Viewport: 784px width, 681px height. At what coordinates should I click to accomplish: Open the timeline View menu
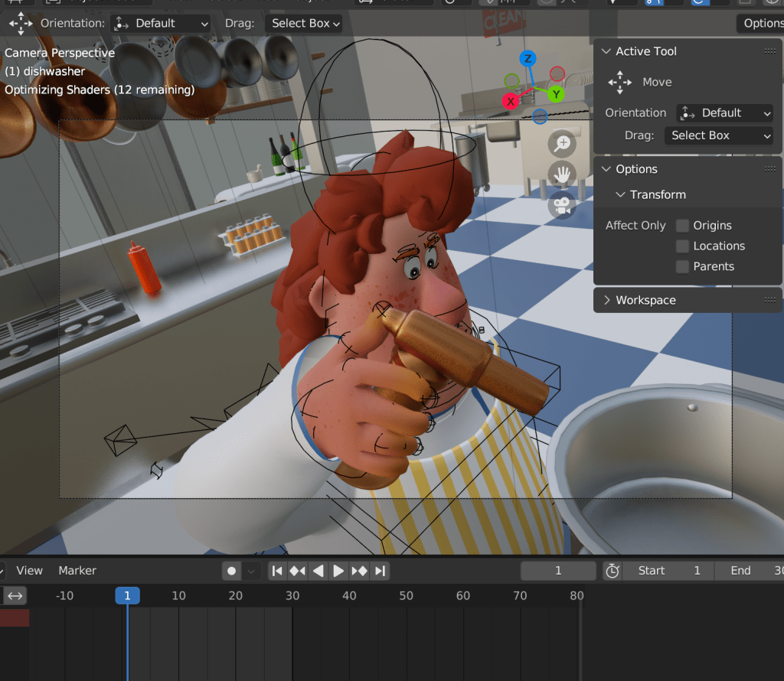30,571
